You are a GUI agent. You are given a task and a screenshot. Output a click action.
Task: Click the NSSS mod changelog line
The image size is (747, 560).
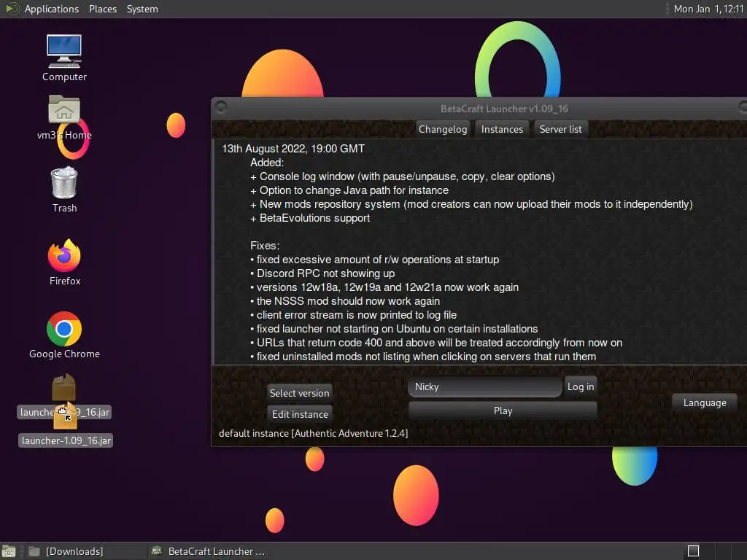click(x=345, y=301)
